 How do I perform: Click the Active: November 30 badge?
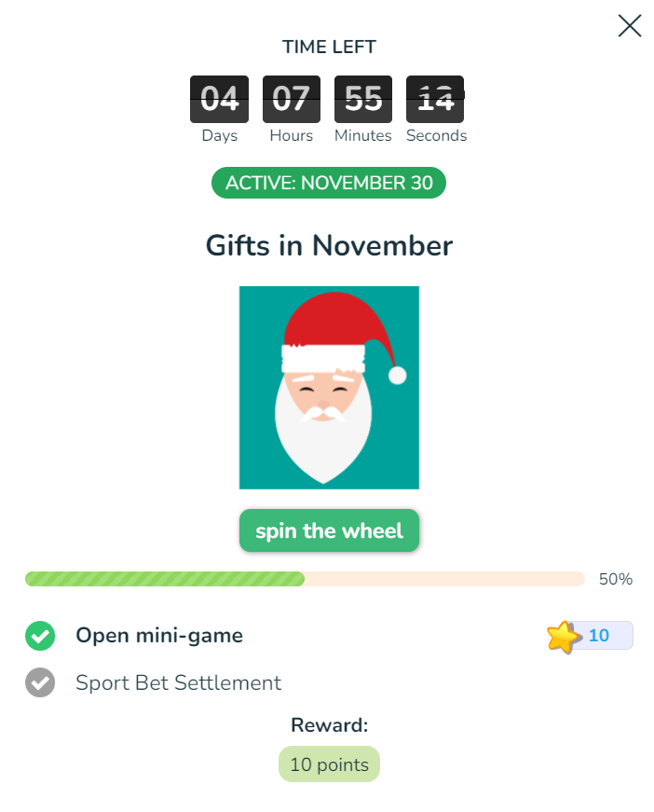[329, 183]
